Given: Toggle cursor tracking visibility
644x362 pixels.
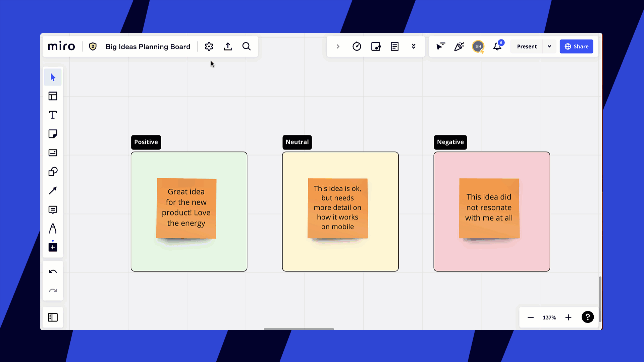Looking at the screenshot, I should (x=440, y=46).
